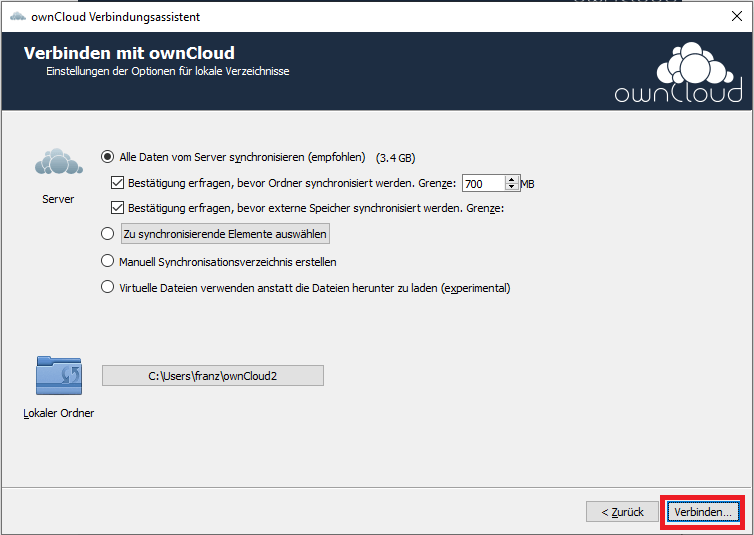The image size is (754, 535).
Task: Close the Verbindungsassistent window
Action: (x=736, y=16)
